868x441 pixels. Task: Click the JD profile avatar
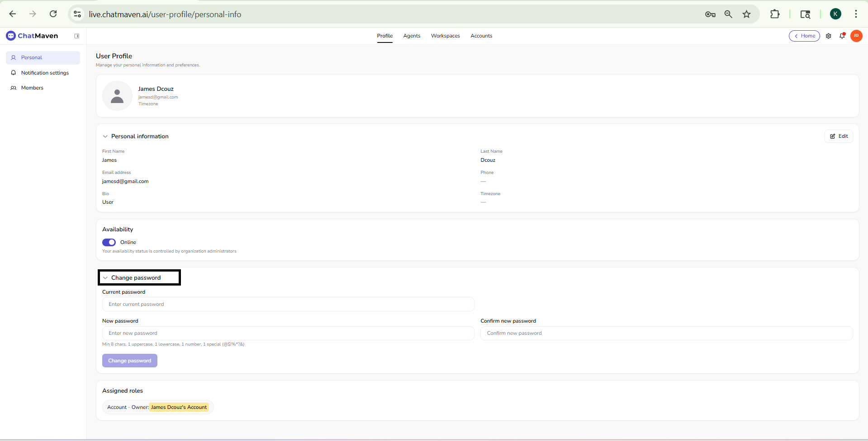click(856, 36)
